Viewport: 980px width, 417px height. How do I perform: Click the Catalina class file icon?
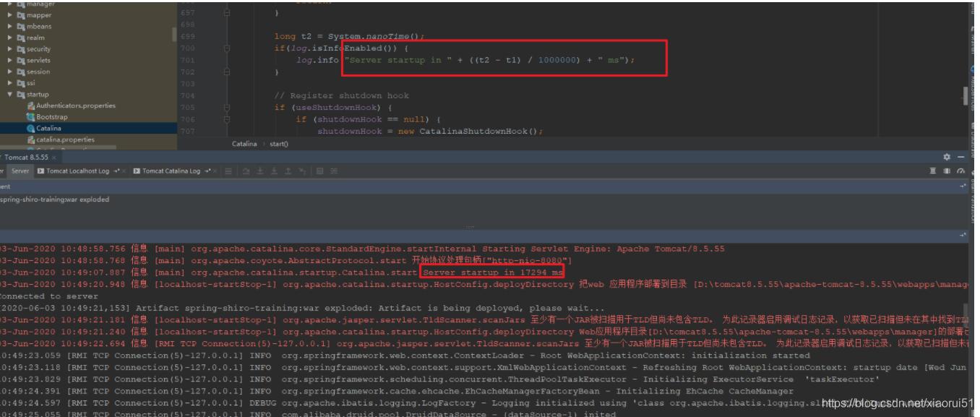(x=31, y=129)
